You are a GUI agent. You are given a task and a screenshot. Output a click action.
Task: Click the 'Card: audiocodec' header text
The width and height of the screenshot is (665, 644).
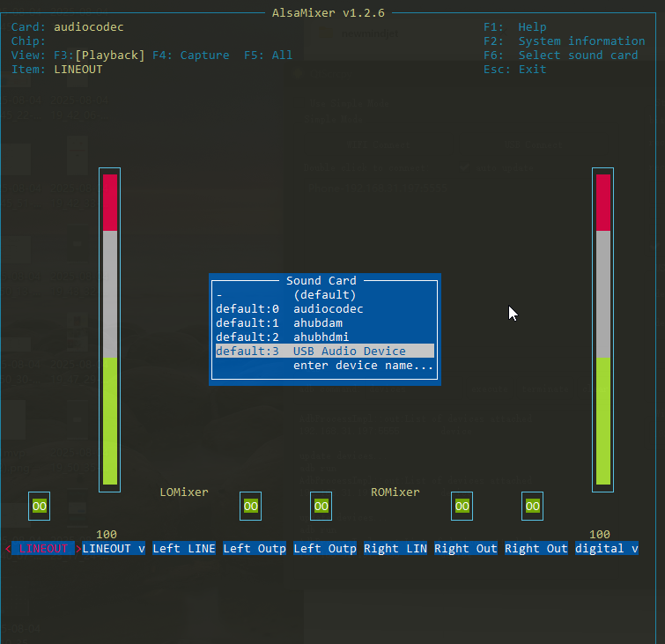(68, 26)
